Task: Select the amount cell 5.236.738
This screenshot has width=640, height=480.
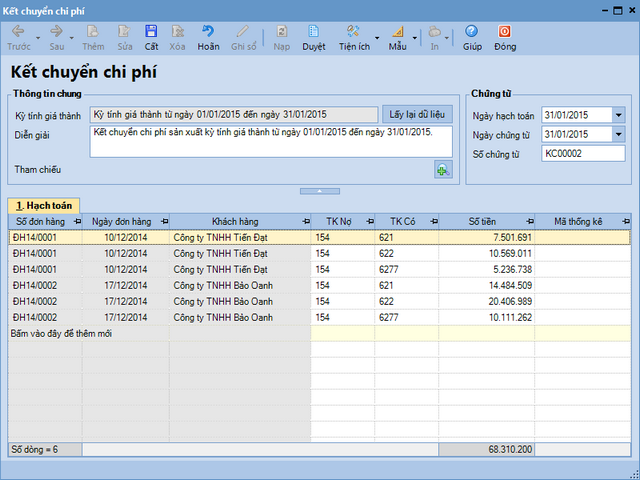Action: [487, 269]
